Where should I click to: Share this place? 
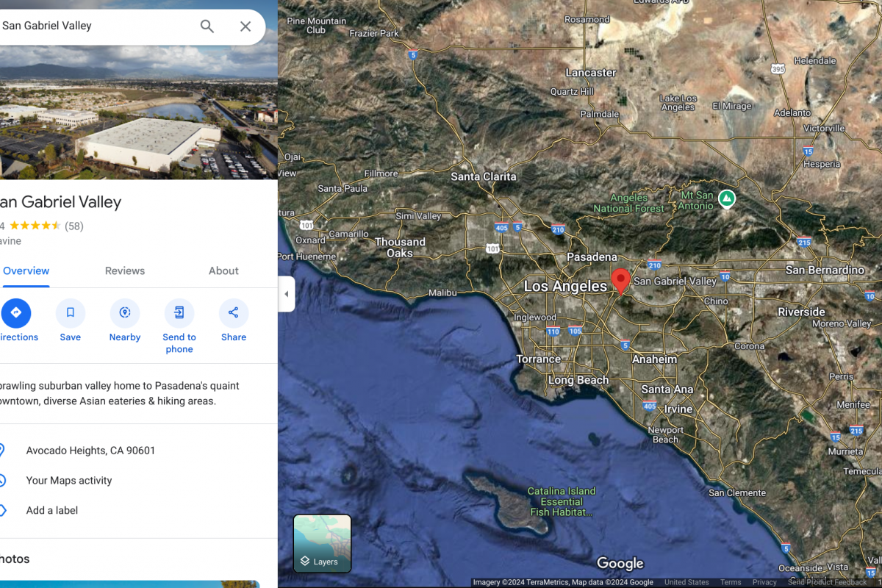(234, 313)
